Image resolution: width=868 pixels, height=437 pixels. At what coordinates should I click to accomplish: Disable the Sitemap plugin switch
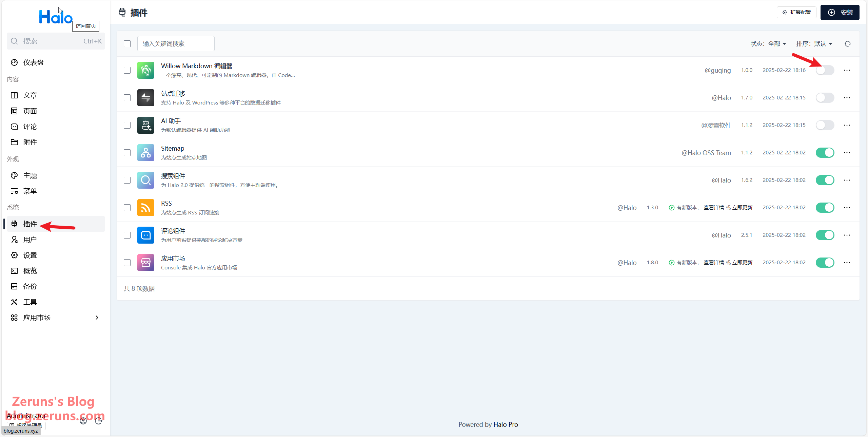(825, 153)
